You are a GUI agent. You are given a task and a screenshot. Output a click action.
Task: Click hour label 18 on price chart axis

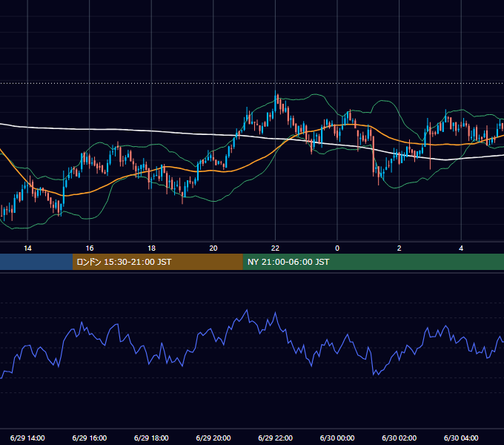[x=151, y=248]
